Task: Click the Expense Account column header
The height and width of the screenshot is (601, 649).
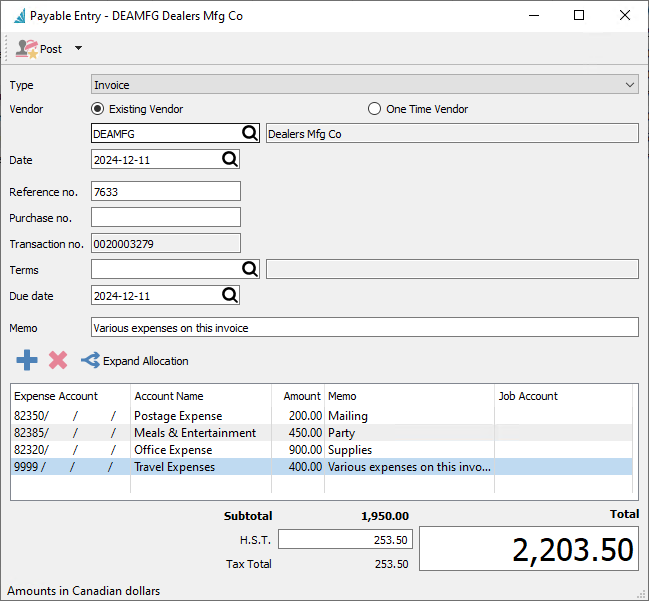Action: pos(70,396)
